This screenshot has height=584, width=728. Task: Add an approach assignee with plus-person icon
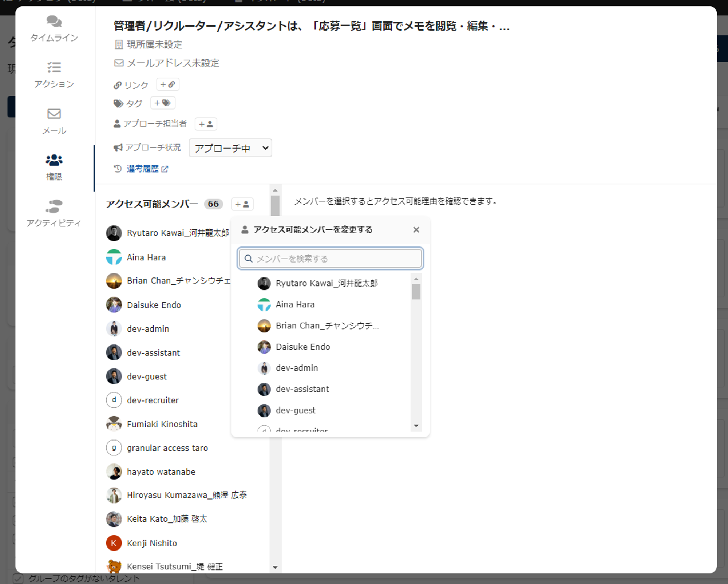coord(206,124)
